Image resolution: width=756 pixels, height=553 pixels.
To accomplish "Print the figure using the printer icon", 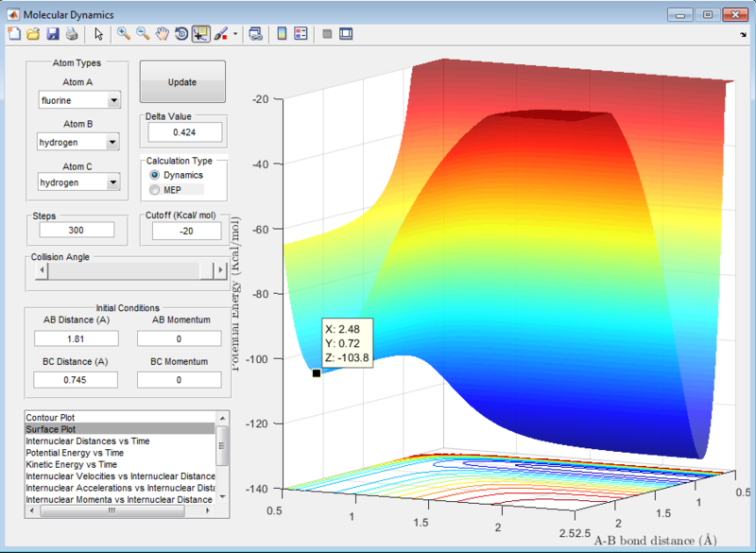I will pyautogui.click(x=71, y=34).
